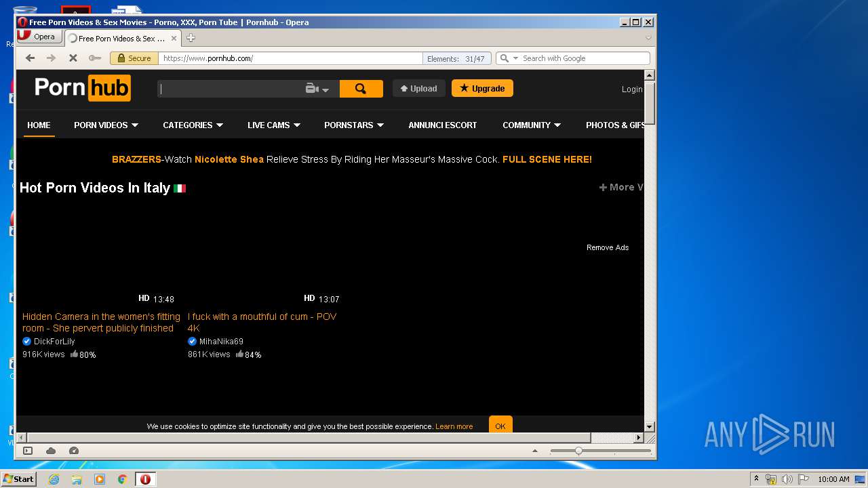Open the Opera main menu button
868x488 pixels.
point(38,37)
